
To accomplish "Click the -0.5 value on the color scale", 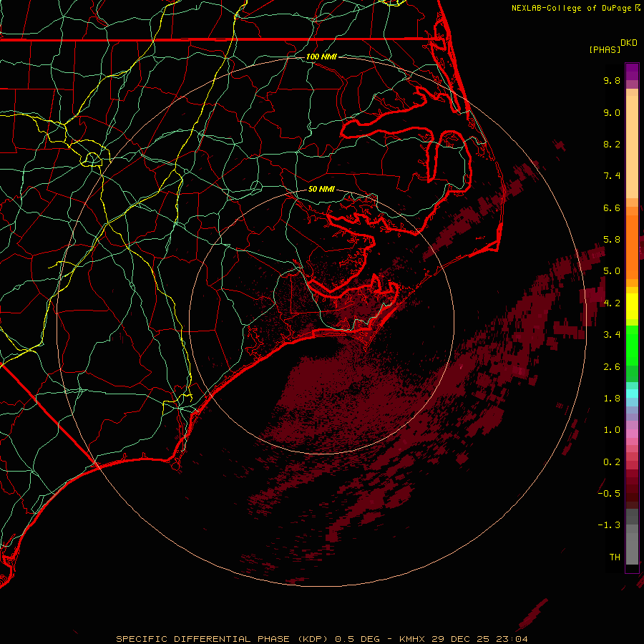I will pos(609,494).
